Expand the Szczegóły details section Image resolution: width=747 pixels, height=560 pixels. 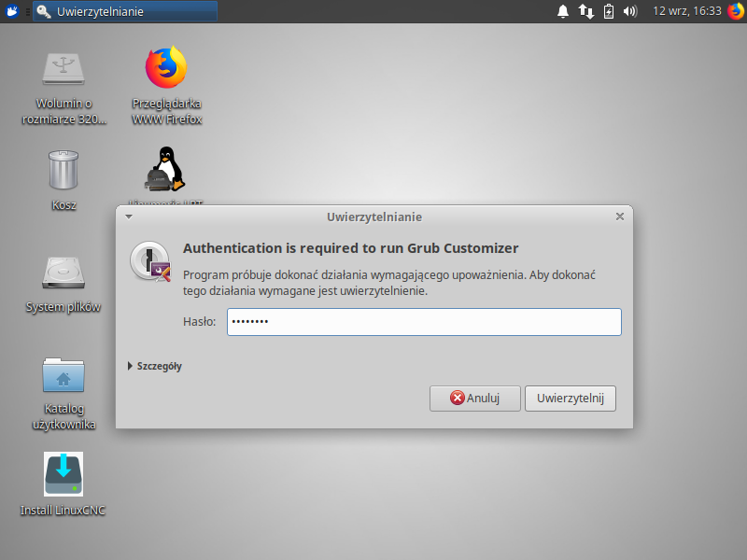[x=155, y=367]
